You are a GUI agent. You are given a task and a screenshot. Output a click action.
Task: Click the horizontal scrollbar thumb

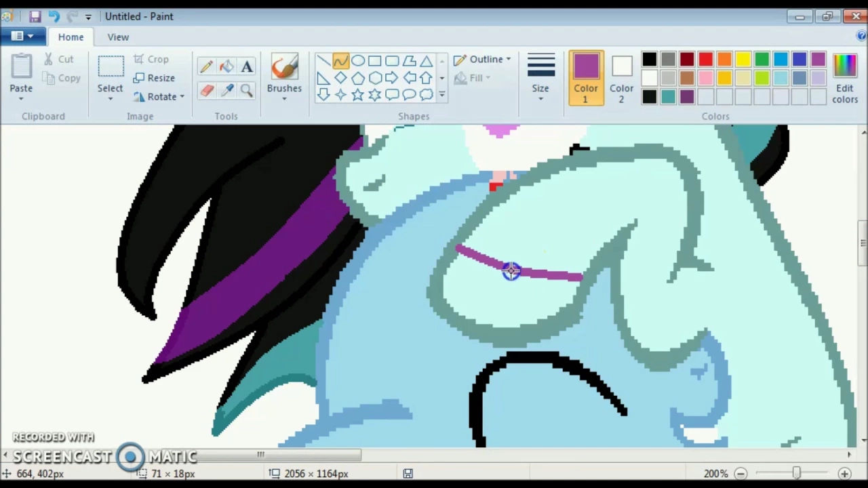260,455
